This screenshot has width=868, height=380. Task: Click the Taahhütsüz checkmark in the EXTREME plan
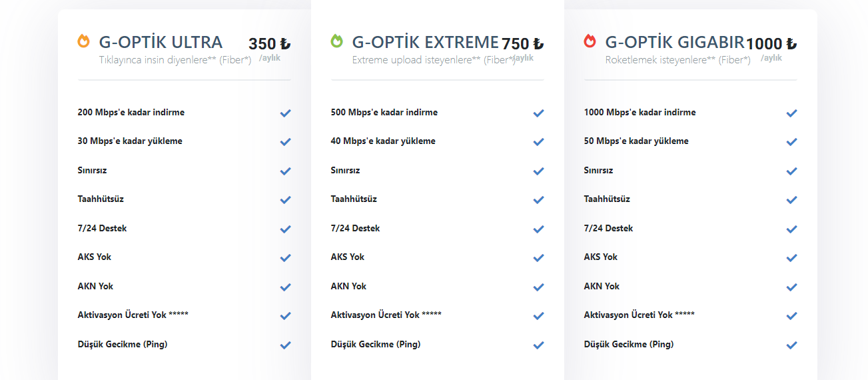[x=538, y=200]
